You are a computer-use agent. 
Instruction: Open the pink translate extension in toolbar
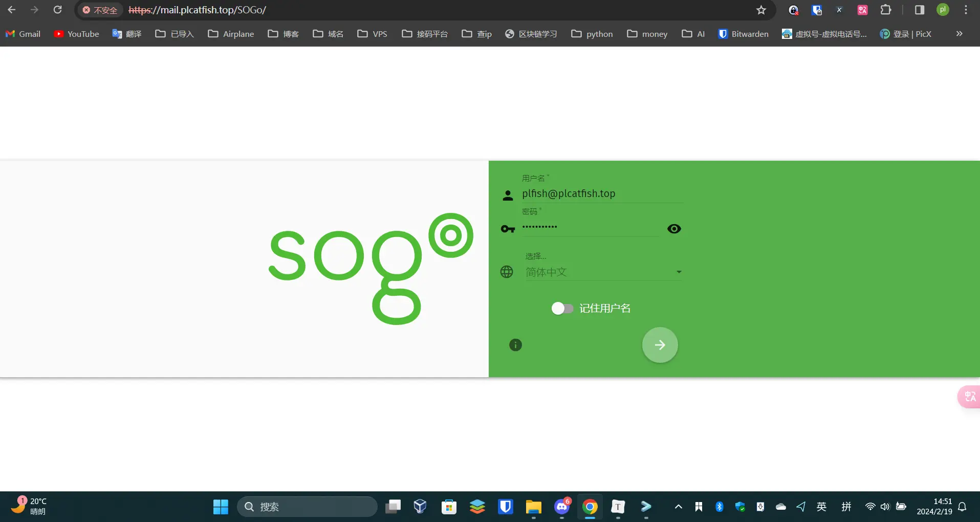click(862, 10)
